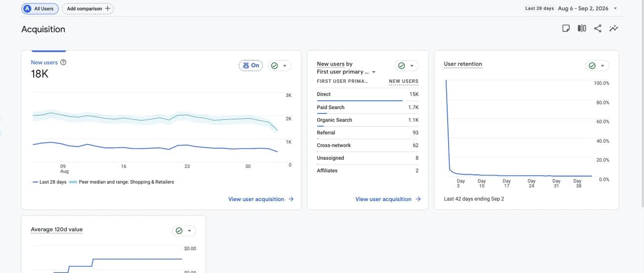Click Last 28 days legend entry
644x273 pixels.
49,182
